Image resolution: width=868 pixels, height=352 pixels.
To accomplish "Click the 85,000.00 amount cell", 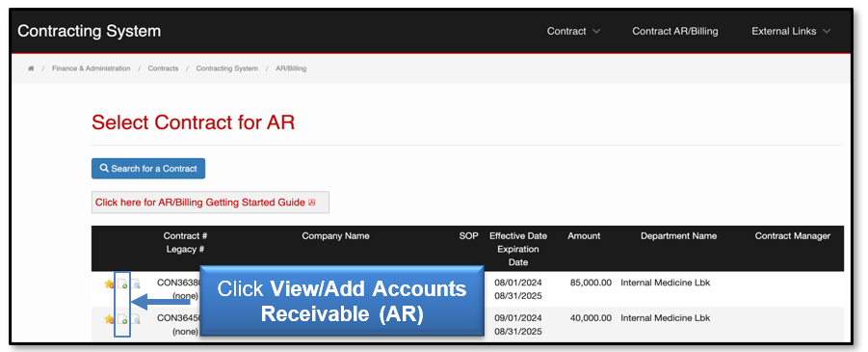I will click(591, 283).
